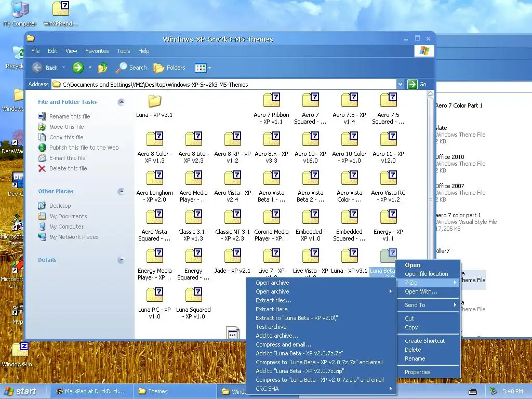Expand second Open archive submenu
Viewport: 532px width, 399px height.
[321, 291]
